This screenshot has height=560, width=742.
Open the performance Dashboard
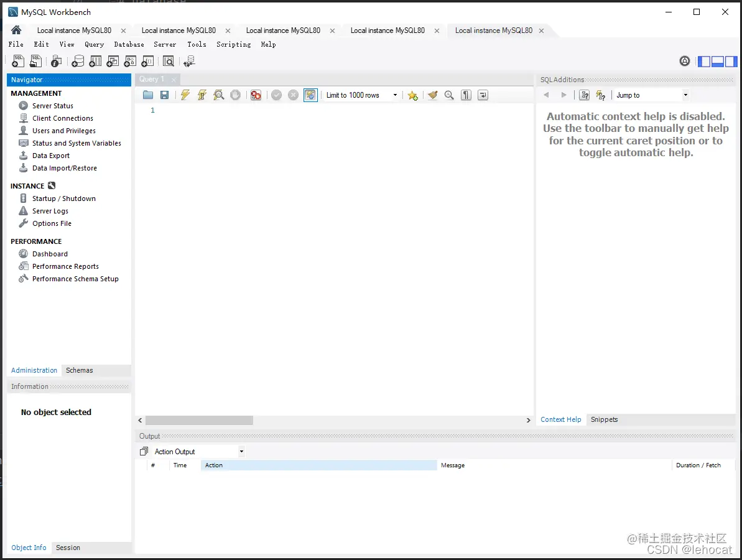50,254
